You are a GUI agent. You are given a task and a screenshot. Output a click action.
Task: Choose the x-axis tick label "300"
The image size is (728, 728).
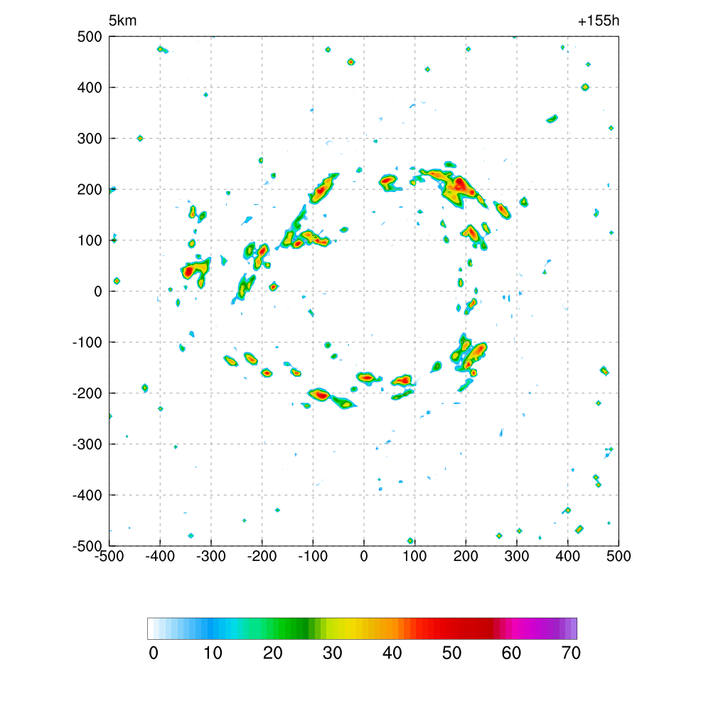517,556
